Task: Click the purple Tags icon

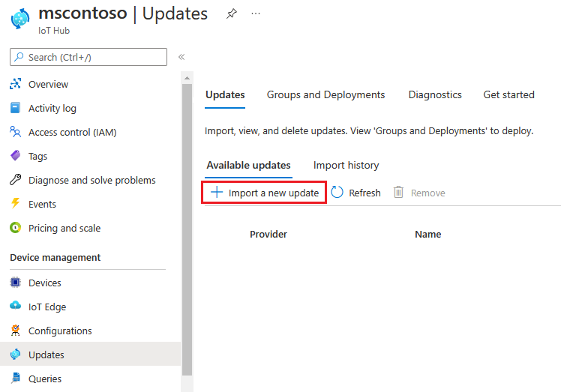Action: tap(15, 157)
